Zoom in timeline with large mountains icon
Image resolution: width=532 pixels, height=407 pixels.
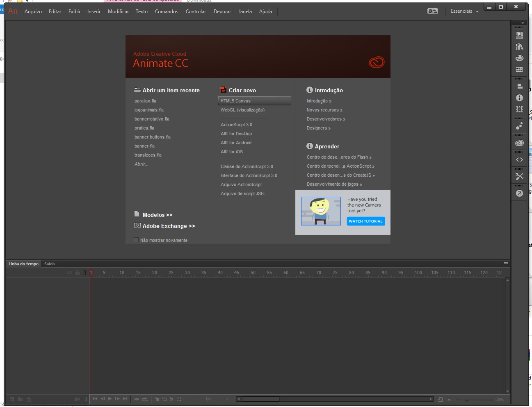tap(500, 399)
